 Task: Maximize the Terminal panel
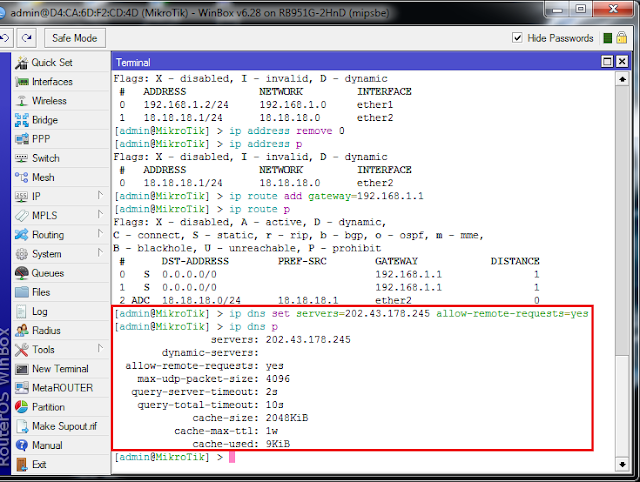pos(607,62)
